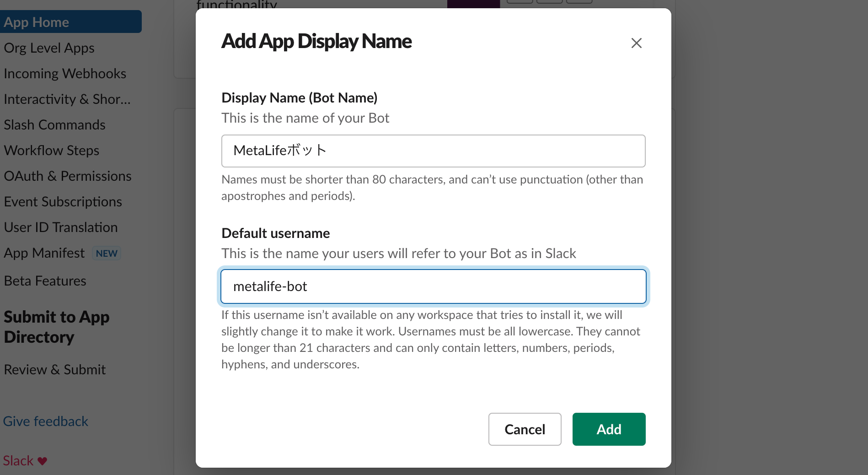The width and height of the screenshot is (868, 475).
Task: Click the 'If this username isn't available' help text
Action: coord(431,340)
